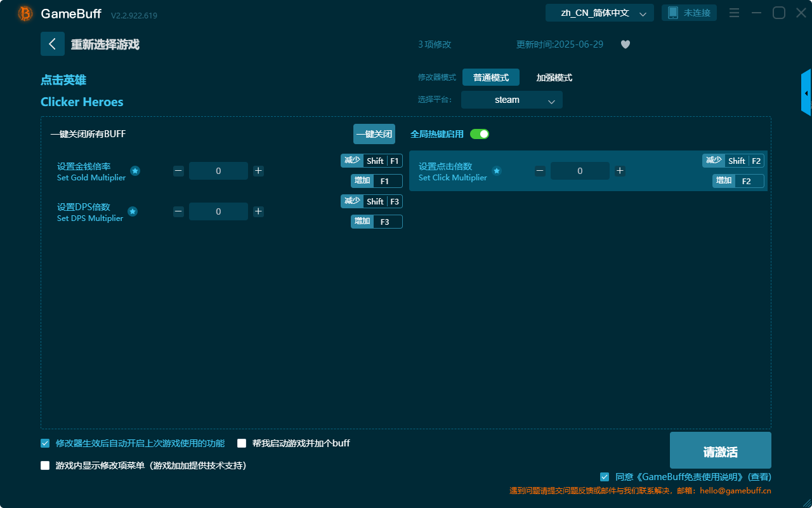Click the GameBuff logo
This screenshot has width=812, height=508.
coord(24,13)
